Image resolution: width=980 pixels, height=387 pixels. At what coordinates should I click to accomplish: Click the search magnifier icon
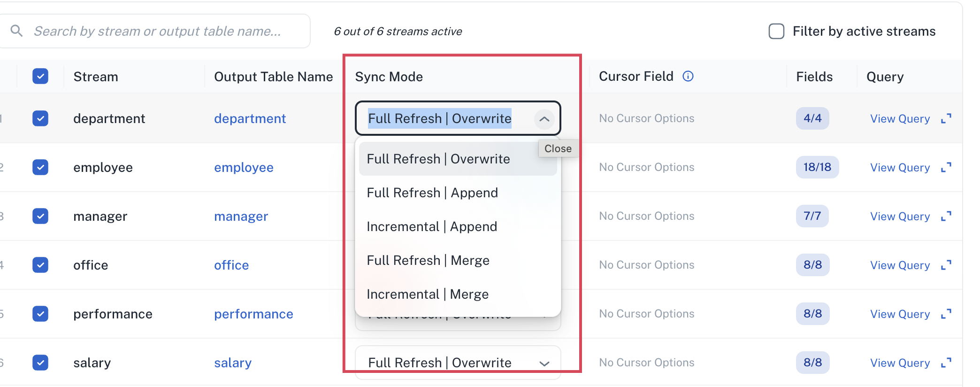(17, 31)
